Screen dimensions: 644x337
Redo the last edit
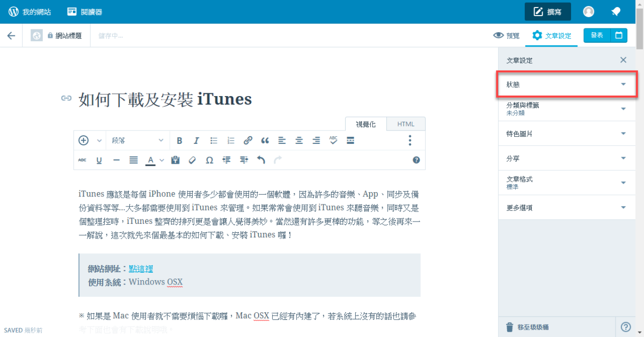coord(277,160)
